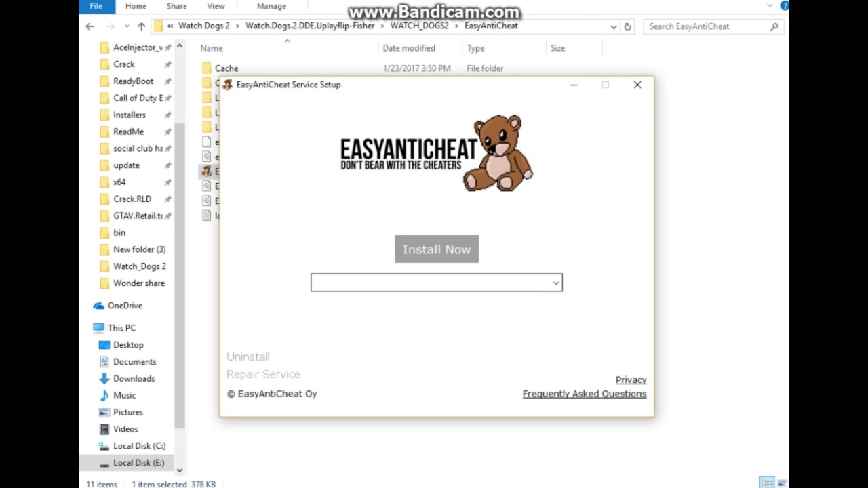
Task: Click the Forward navigation arrow
Action: coord(110,26)
